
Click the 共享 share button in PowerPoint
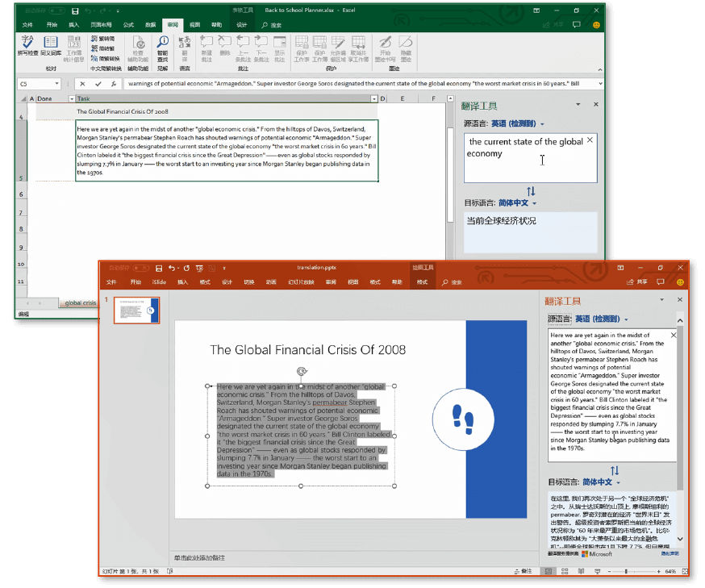pyautogui.click(x=638, y=282)
